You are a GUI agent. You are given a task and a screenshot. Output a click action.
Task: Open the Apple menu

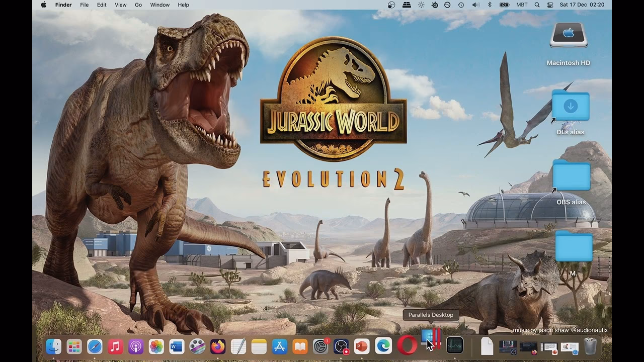coord(43,5)
